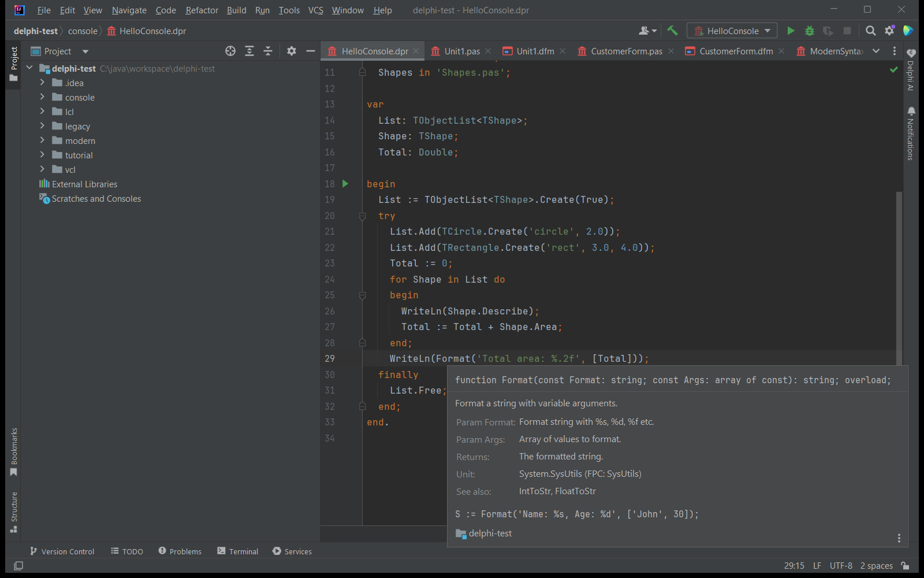Switch to the Unit1.pas tab
Viewport: 924px width, 578px height.
tap(461, 51)
